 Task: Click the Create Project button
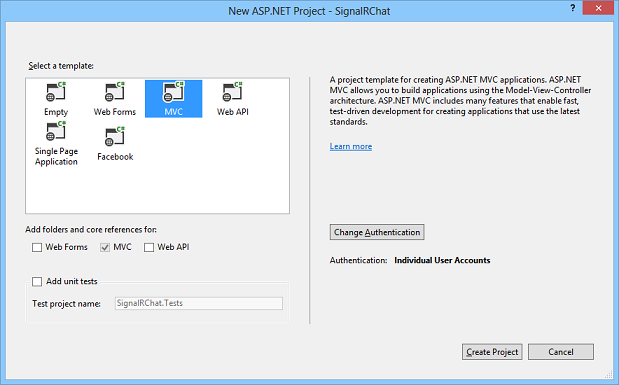click(492, 352)
